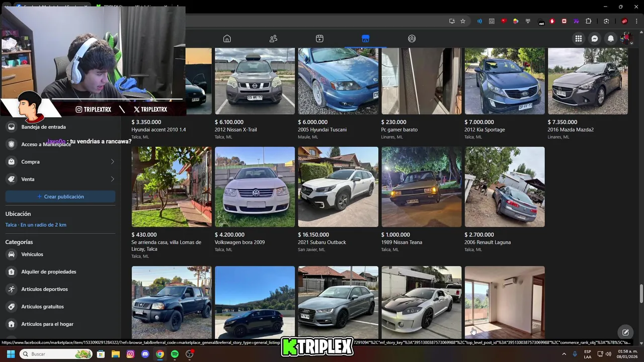Click the 1989 Nissan Teana listing title
This screenshot has width=644, height=362.
tap(401, 242)
